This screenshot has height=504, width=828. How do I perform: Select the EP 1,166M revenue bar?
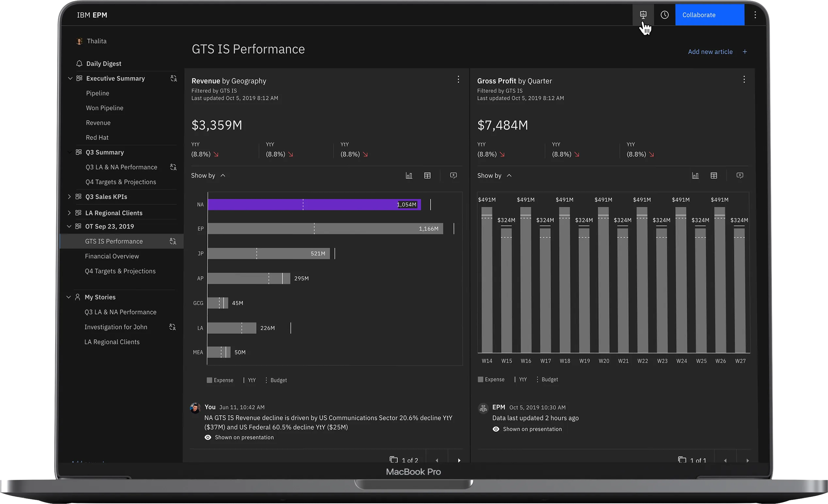[325, 228]
